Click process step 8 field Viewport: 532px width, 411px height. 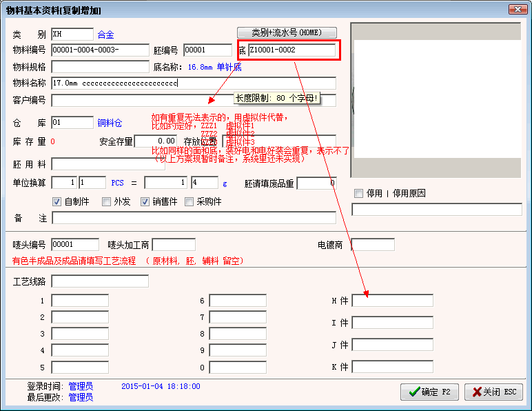pos(238,334)
